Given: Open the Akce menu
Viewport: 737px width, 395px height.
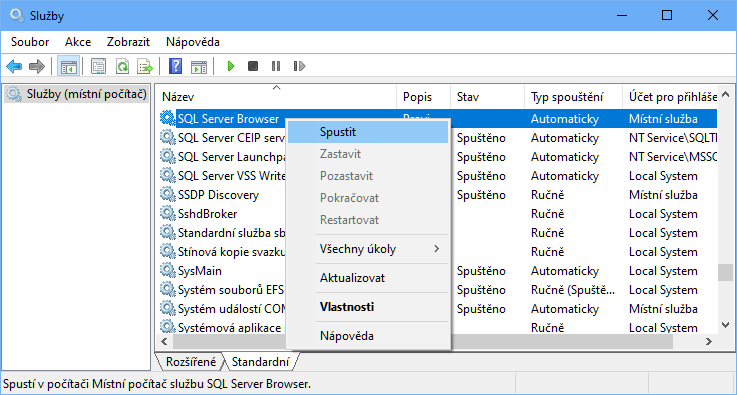Looking at the screenshot, I should click(78, 42).
